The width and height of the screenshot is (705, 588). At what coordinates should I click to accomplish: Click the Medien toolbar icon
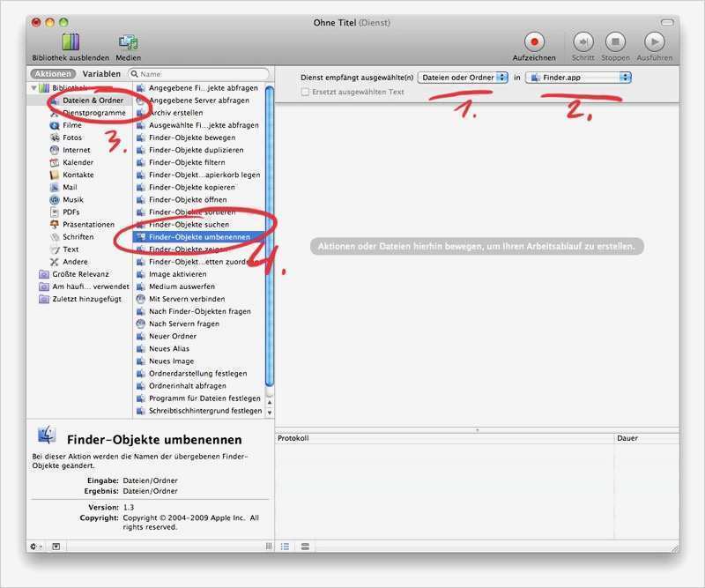(x=129, y=41)
